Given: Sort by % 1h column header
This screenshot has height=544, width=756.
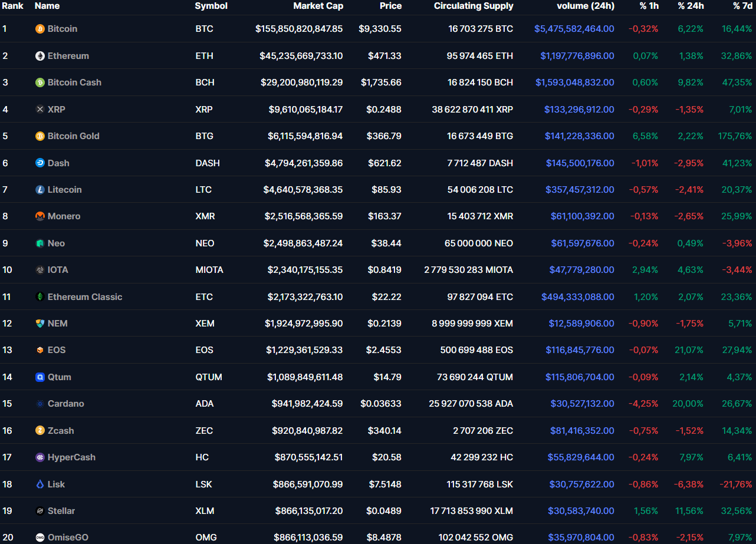Looking at the screenshot, I should 649,6.
